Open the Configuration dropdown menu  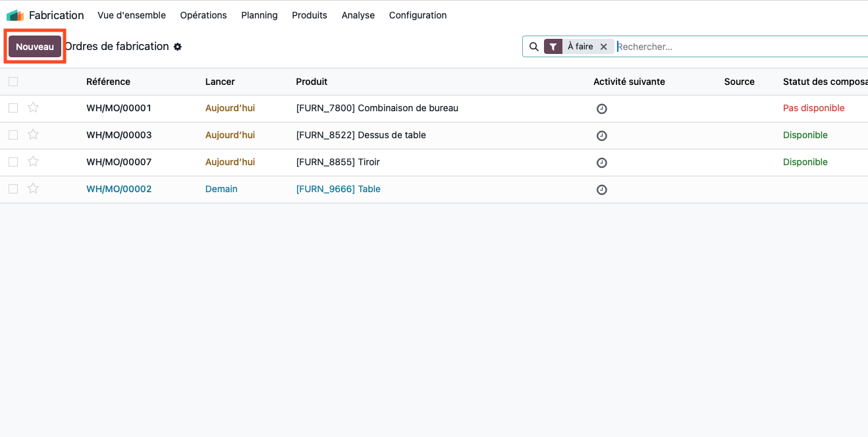(x=418, y=15)
